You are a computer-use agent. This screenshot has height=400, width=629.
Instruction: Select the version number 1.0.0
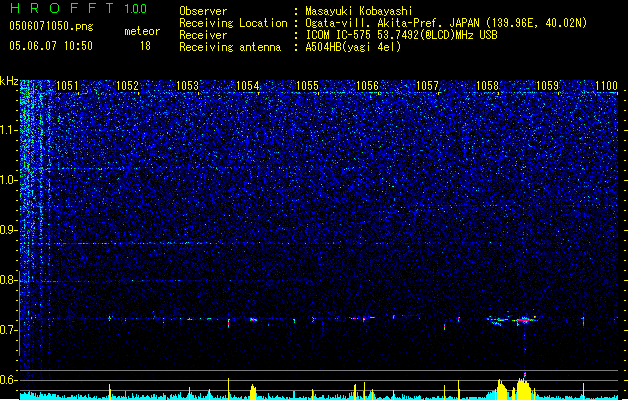click(x=136, y=9)
